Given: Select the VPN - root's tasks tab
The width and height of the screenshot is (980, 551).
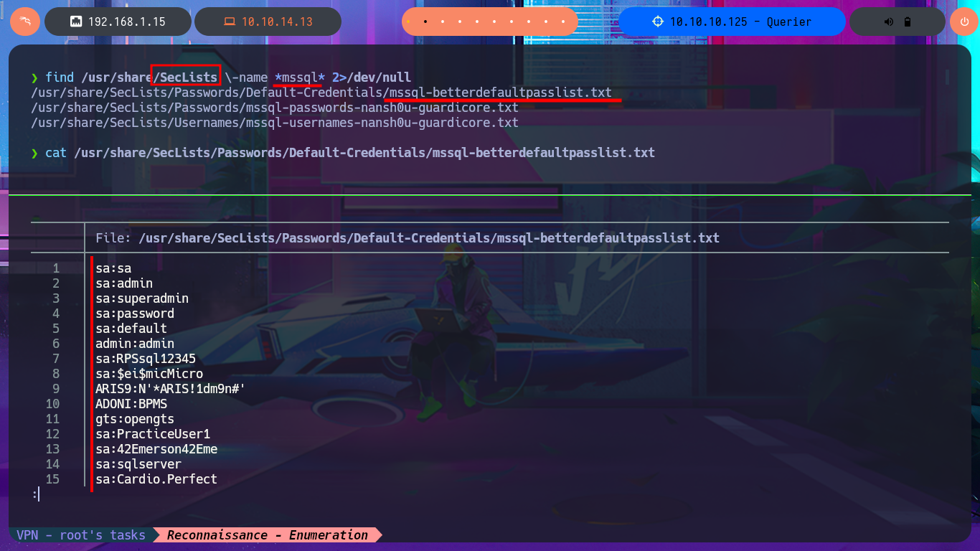Looking at the screenshot, I should pos(80,535).
